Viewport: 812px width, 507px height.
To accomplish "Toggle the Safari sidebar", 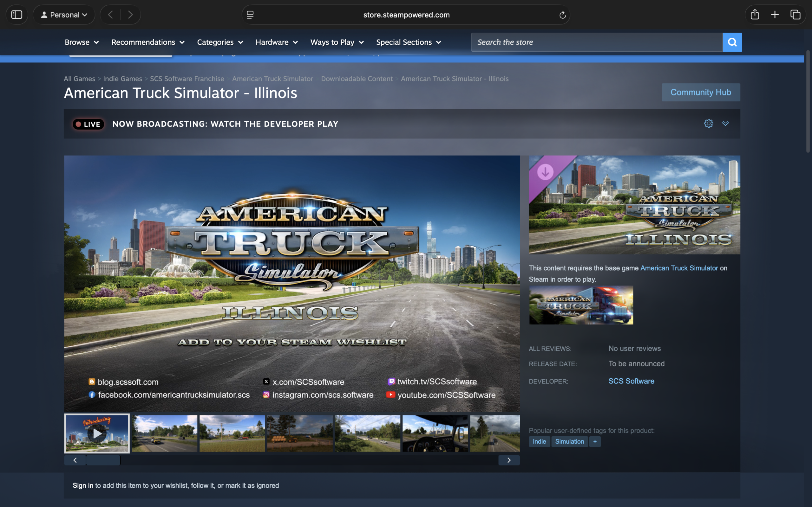I will coord(17,15).
